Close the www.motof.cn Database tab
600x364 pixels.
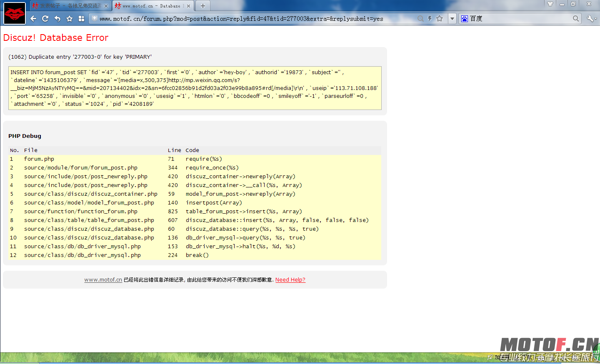[188, 6]
